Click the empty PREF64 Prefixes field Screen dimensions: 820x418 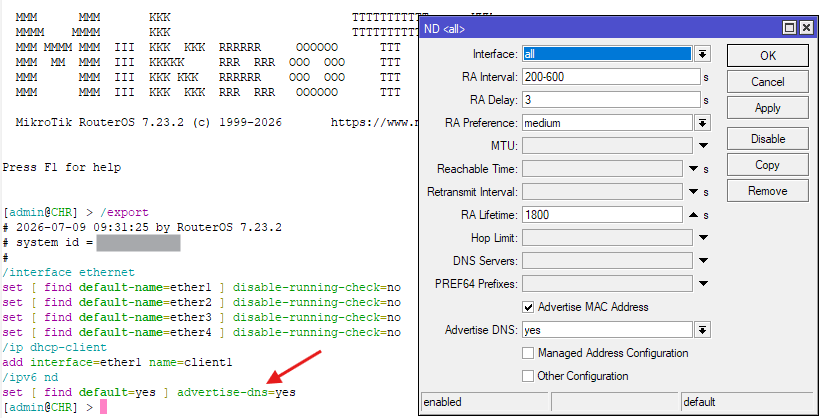coord(607,284)
